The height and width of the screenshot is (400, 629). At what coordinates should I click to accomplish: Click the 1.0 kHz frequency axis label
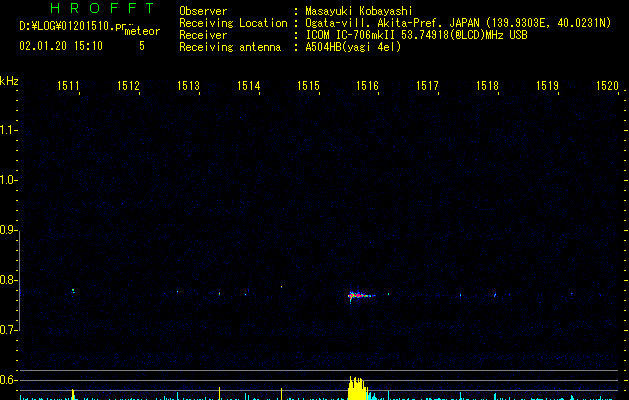pyautogui.click(x=8, y=180)
